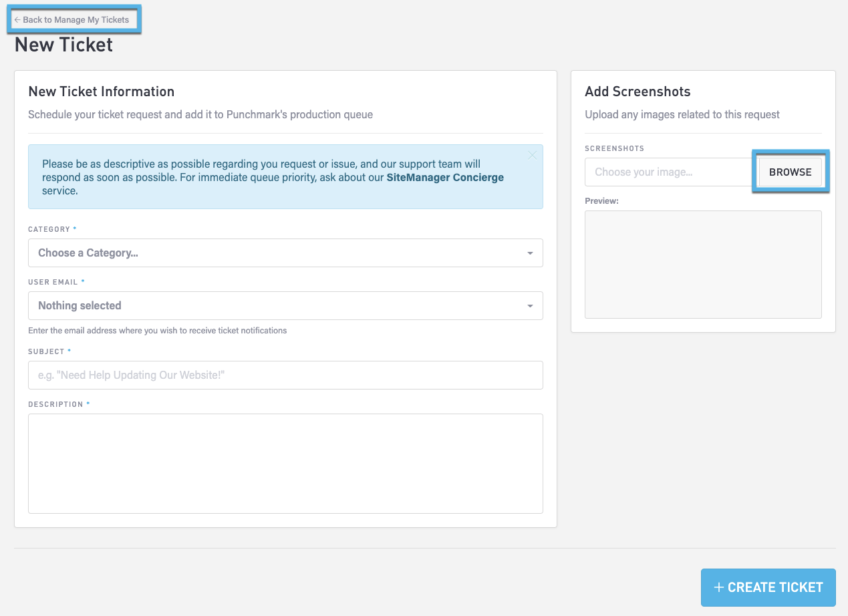Click the plus icon on Create Ticket

pyautogui.click(x=719, y=587)
